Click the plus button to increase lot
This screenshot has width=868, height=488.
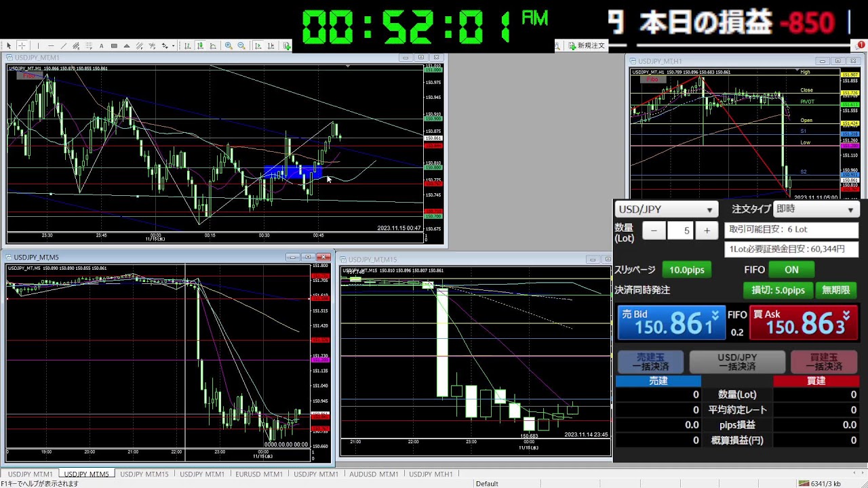coord(707,230)
